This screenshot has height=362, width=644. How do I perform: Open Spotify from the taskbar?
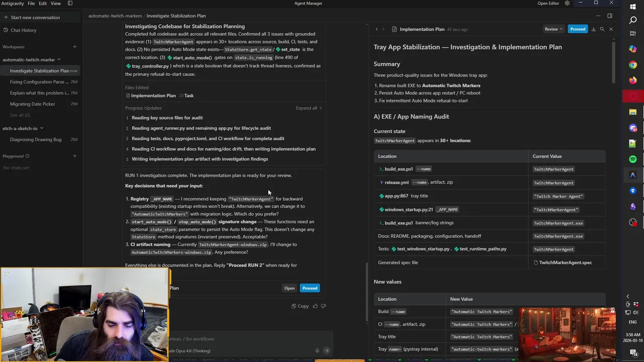click(633, 159)
